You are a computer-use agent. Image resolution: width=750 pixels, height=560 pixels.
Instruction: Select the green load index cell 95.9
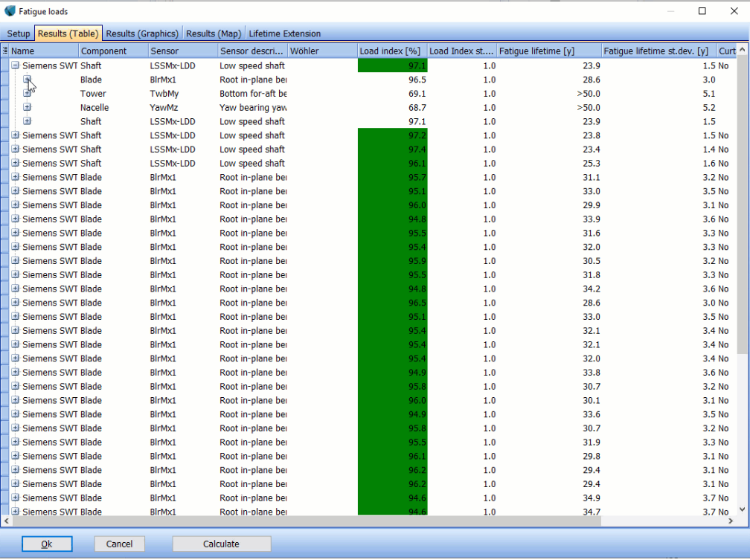click(392, 260)
